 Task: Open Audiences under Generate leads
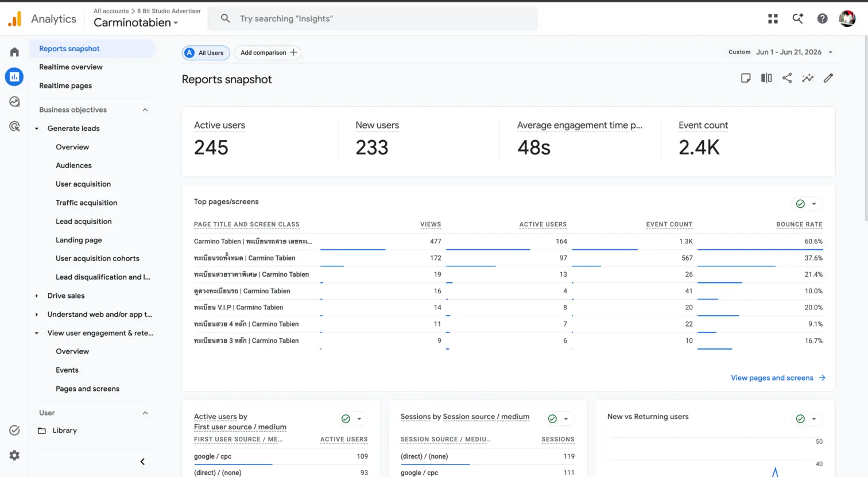click(x=73, y=165)
